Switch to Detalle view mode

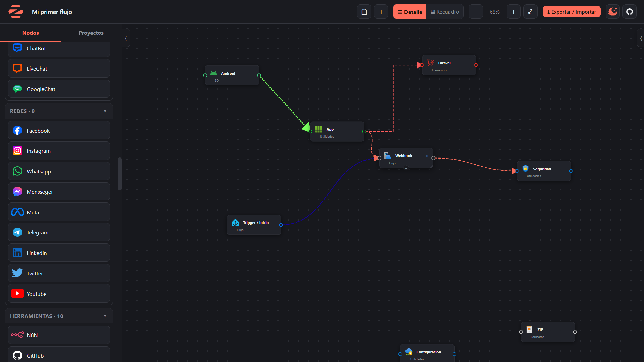pyautogui.click(x=410, y=12)
